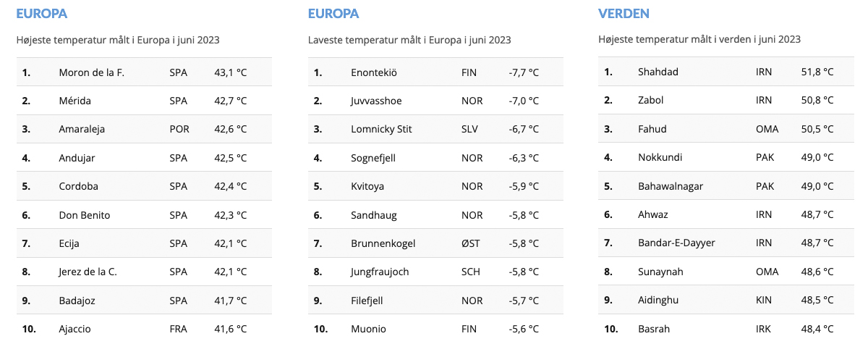Click the VERDEN heading
Viewport: 868px width, 344px height.
pos(624,13)
